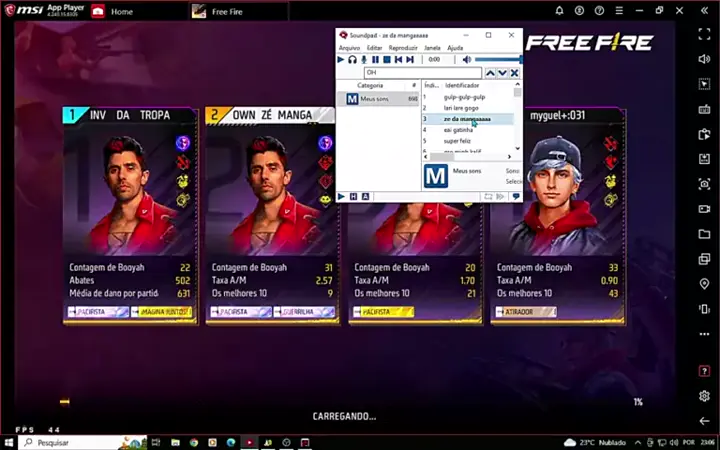Open the Reproduzir menu
The image size is (720, 450).
[403, 47]
